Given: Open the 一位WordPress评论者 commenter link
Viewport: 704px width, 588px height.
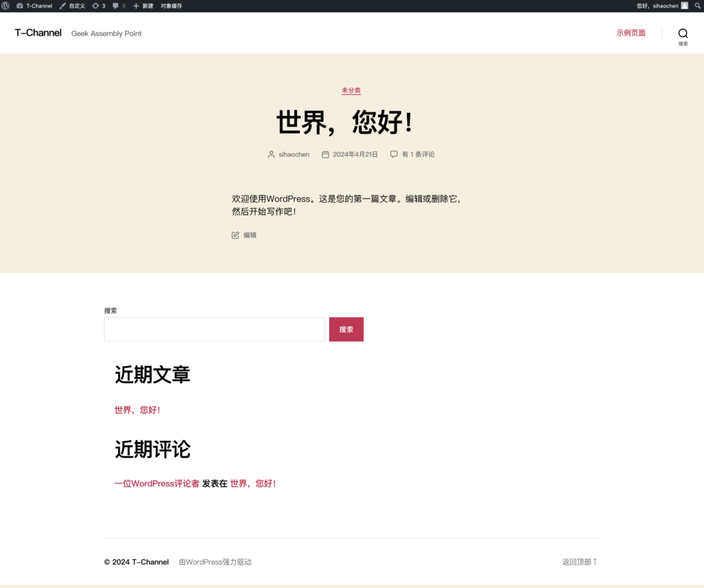Looking at the screenshot, I should click(x=156, y=483).
